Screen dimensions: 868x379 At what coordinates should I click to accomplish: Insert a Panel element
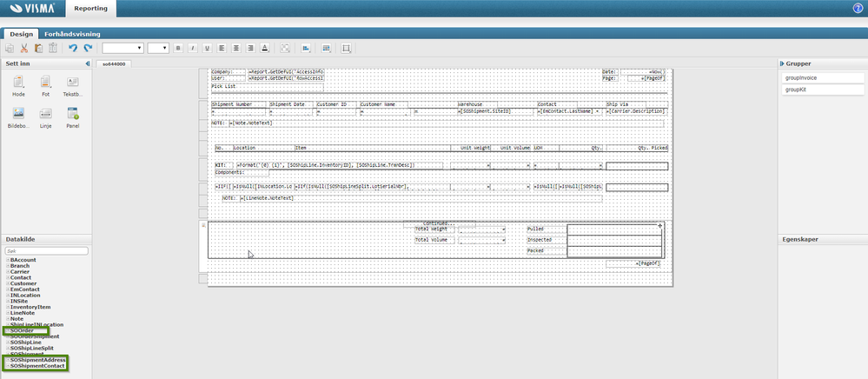72,118
